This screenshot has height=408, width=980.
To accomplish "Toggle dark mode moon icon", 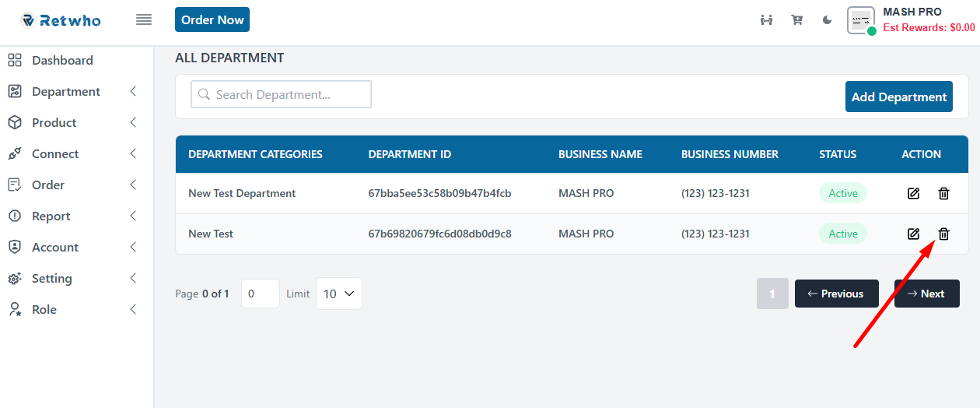I will click(x=828, y=20).
